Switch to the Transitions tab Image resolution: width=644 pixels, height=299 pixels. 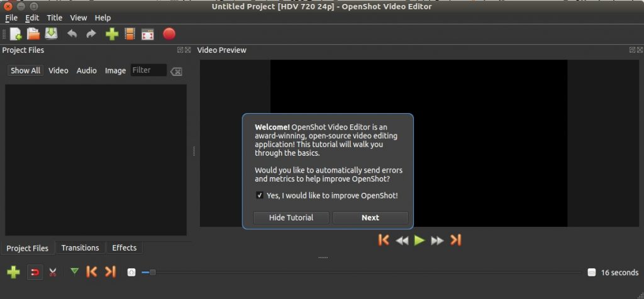[x=80, y=247]
